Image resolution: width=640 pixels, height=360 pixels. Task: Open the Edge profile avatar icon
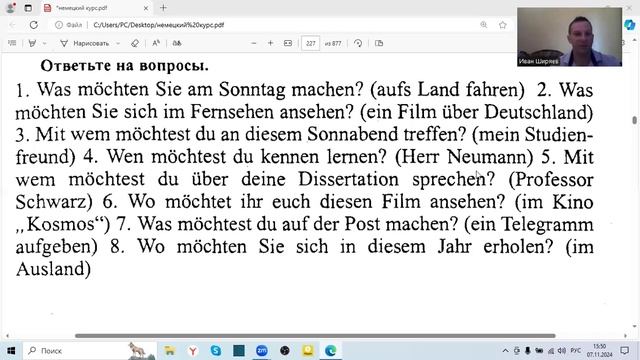tap(10, 8)
